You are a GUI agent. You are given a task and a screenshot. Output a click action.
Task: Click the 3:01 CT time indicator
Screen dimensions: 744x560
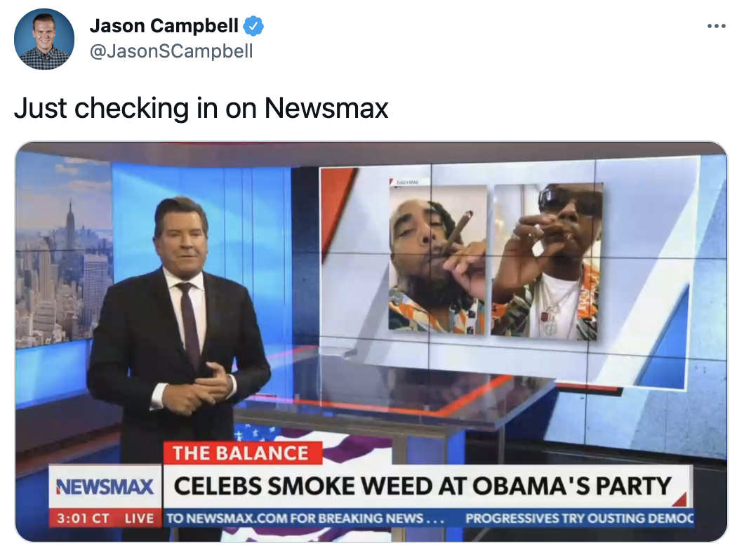tap(83, 518)
